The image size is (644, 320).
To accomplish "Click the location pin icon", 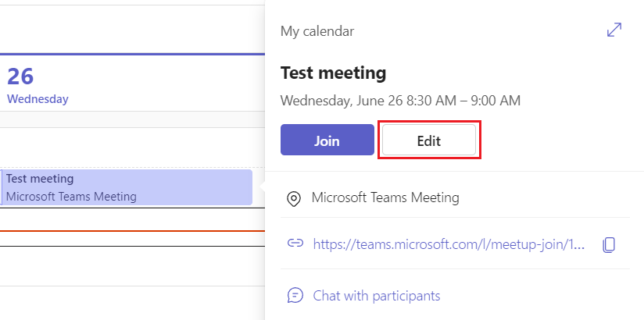I will click(295, 198).
